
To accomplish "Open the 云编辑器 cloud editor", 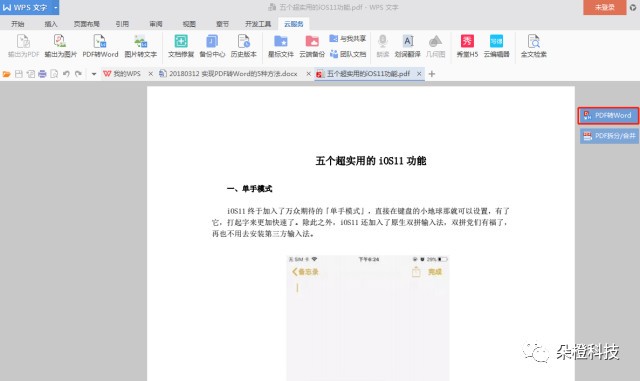I will (496, 46).
